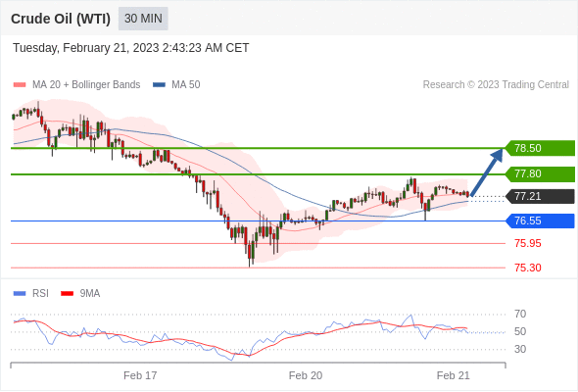Click the Feb 20 axis label
The height and width of the screenshot is (392, 578).
coord(306,375)
